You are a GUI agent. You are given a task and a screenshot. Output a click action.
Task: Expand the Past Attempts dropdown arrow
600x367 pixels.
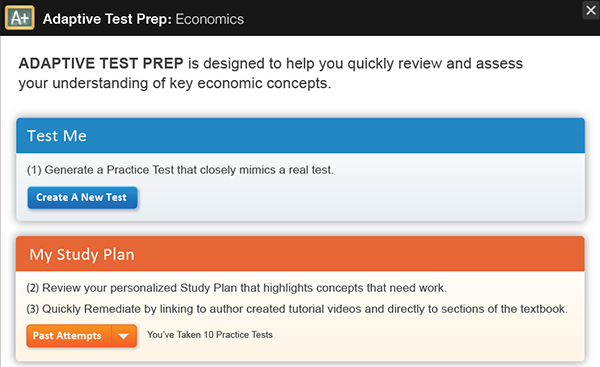pyautogui.click(x=124, y=336)
